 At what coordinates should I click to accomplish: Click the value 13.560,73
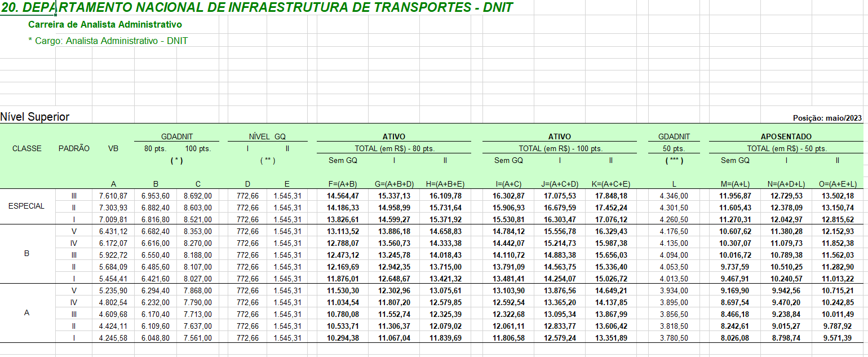tap(394, 243)
